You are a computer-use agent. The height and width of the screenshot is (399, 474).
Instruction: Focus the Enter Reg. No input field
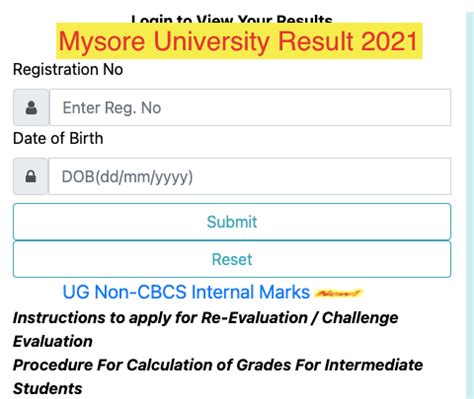tap(250, 107)
